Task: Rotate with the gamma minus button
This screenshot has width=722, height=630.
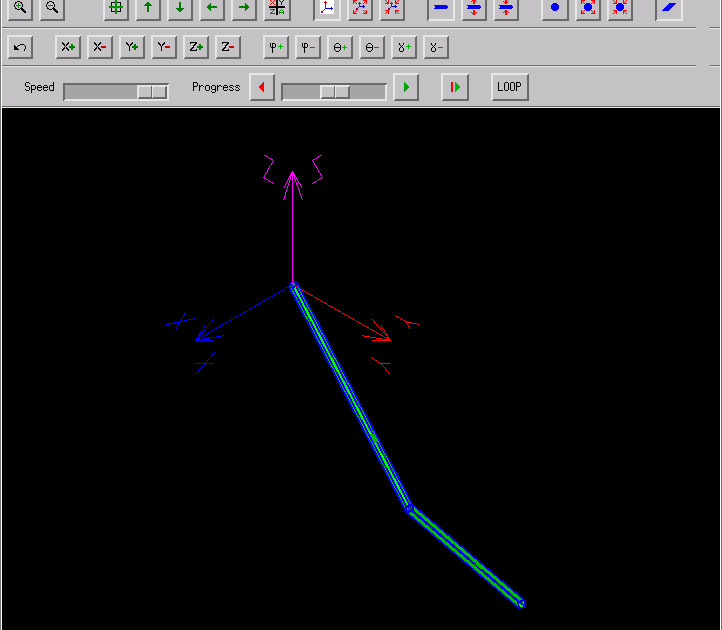Action: tap(436, 47)
